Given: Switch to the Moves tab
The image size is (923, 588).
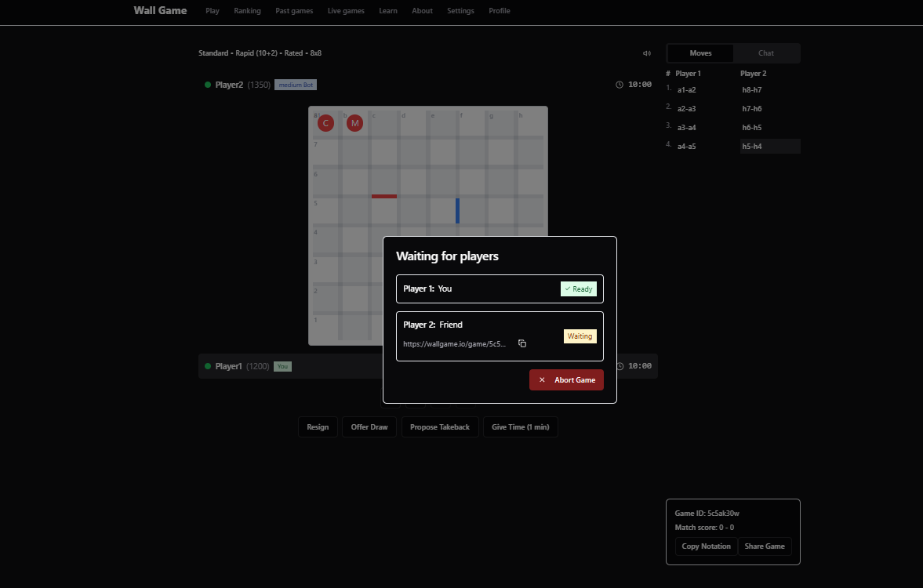Looking at the screenshot, I should point(700,53).
